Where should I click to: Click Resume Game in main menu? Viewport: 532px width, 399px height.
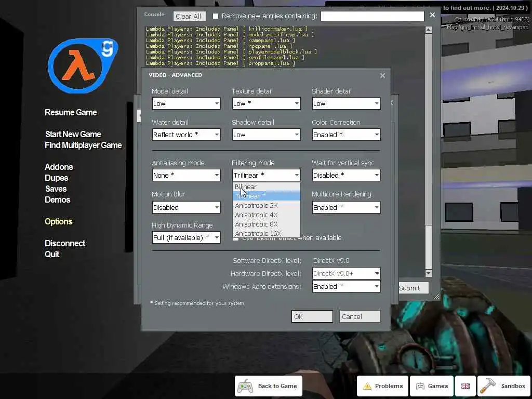point(71,112)
